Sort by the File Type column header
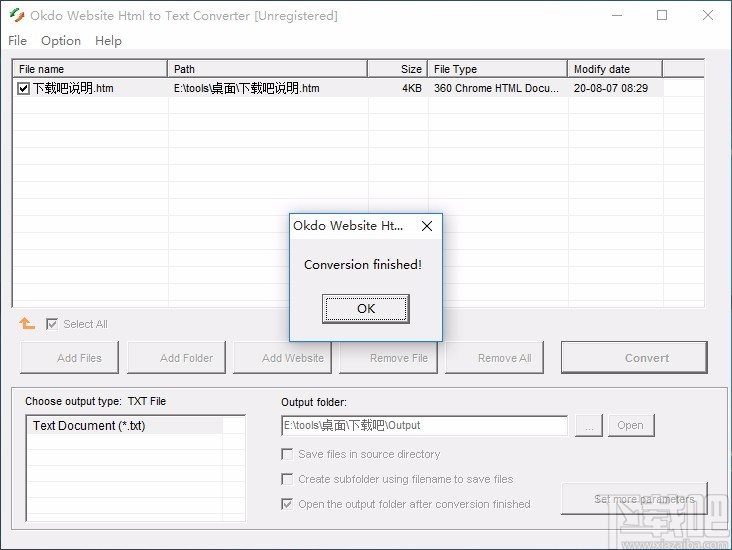The image size is (732, 550). click(498, 69)
